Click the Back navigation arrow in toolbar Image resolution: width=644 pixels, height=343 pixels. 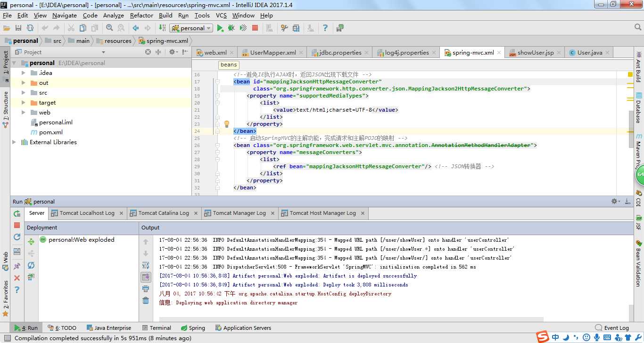tap(136, 28)
